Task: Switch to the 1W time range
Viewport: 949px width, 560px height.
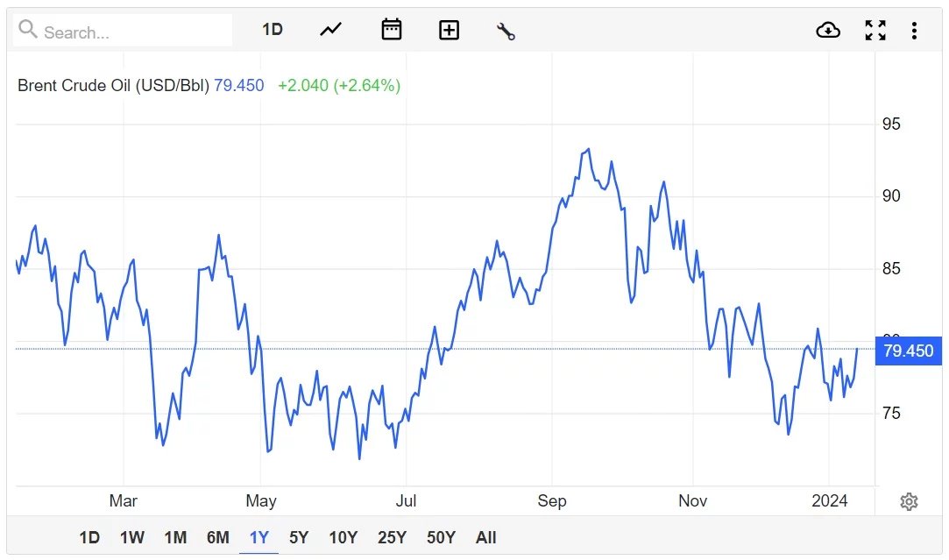Action: coord(132,537)
